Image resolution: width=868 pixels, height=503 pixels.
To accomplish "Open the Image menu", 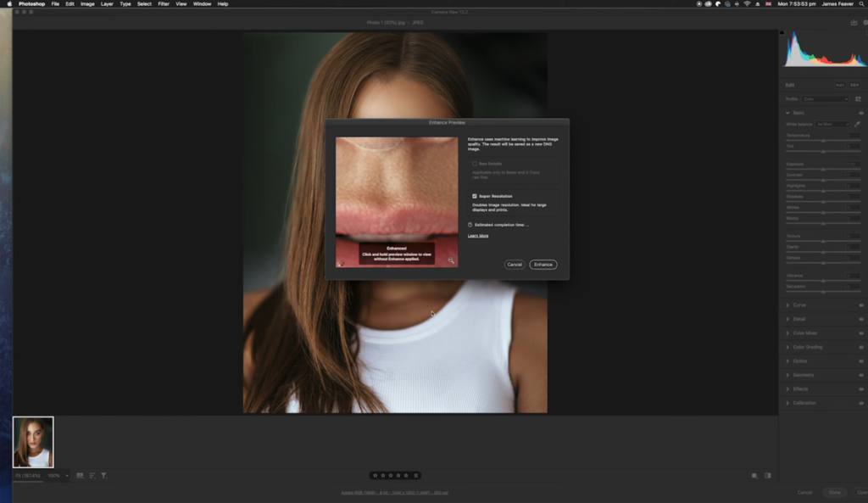I will pos(87,3).
